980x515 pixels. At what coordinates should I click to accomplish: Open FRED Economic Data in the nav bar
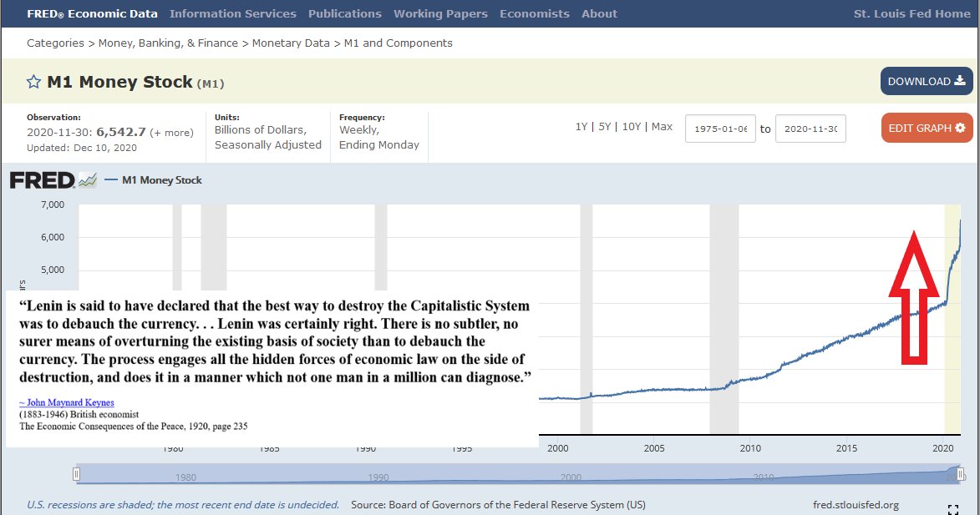[x=92, y=13]
